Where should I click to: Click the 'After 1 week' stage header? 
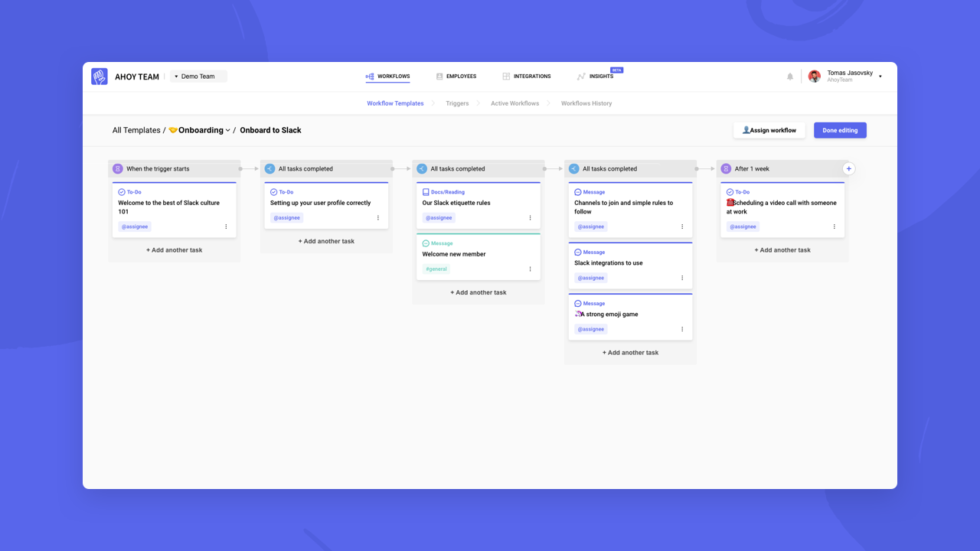pos(782,168)
